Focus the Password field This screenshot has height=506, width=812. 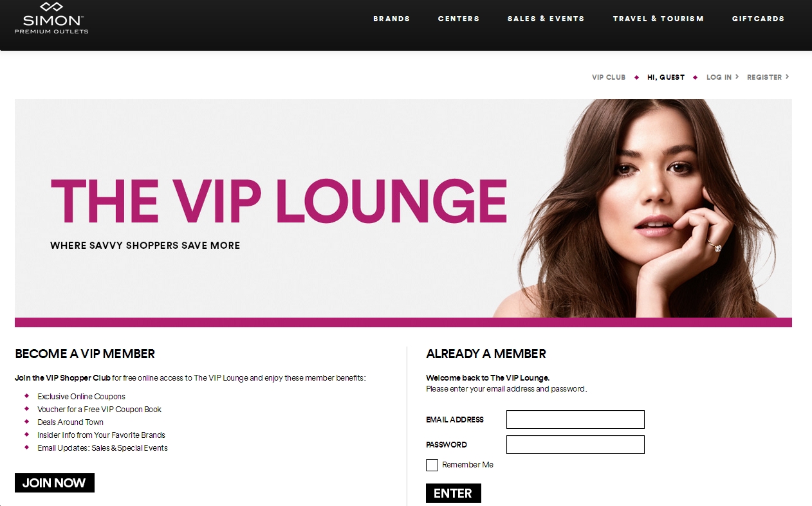tap(575, 445)
